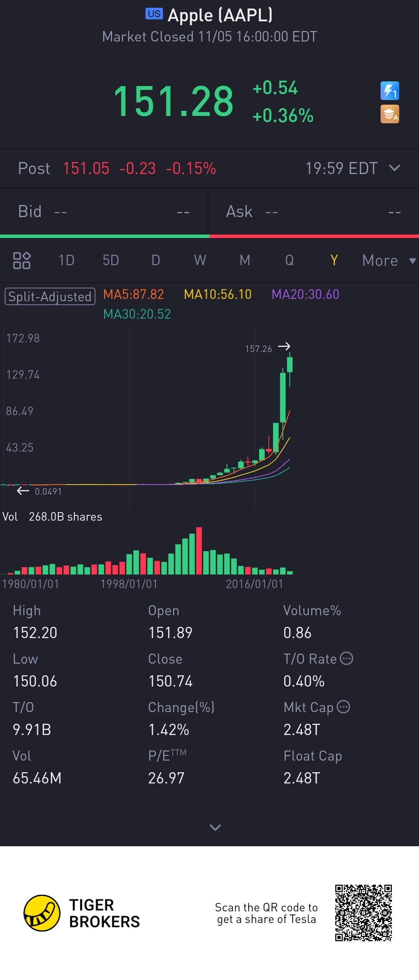Screen dimensions: 419x980
Task: Tap the 2016/01/01 date axis label
Action: click(x=255, y=584)
